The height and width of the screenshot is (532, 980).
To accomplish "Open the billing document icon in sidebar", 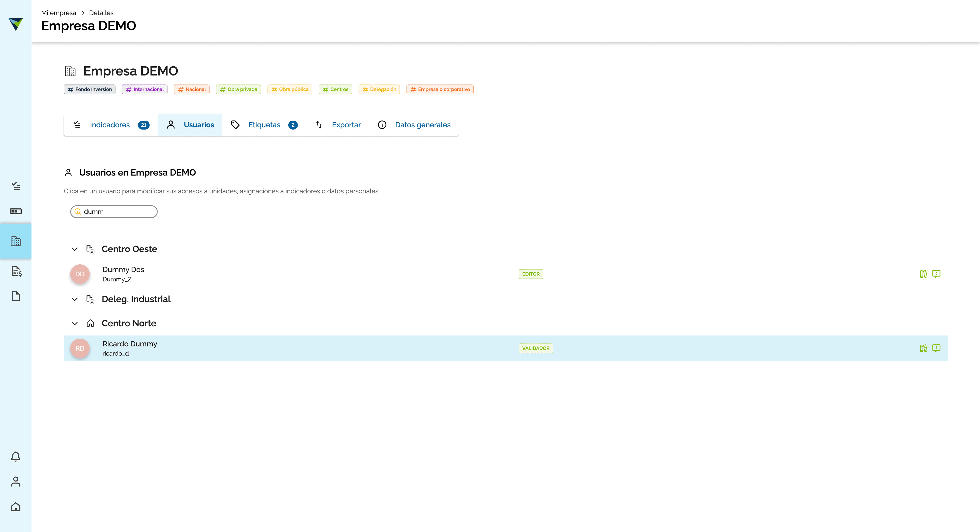I will coord(16,271).
